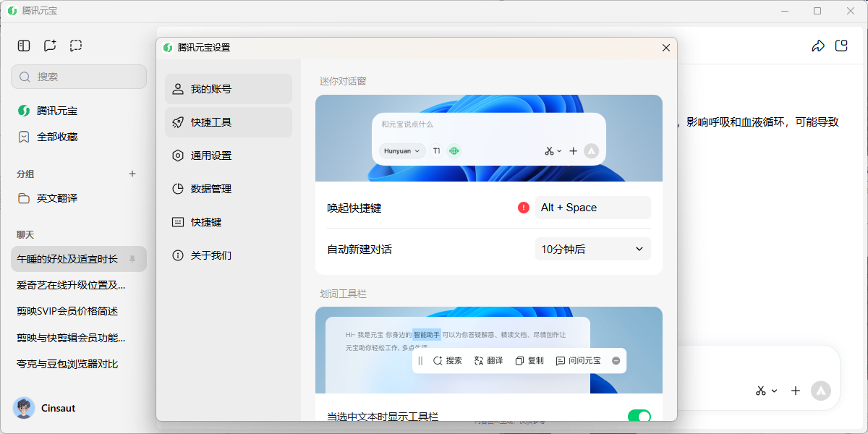Switch to 关于我们 settings section
868x434 pixels.
[x=229, y=255]
